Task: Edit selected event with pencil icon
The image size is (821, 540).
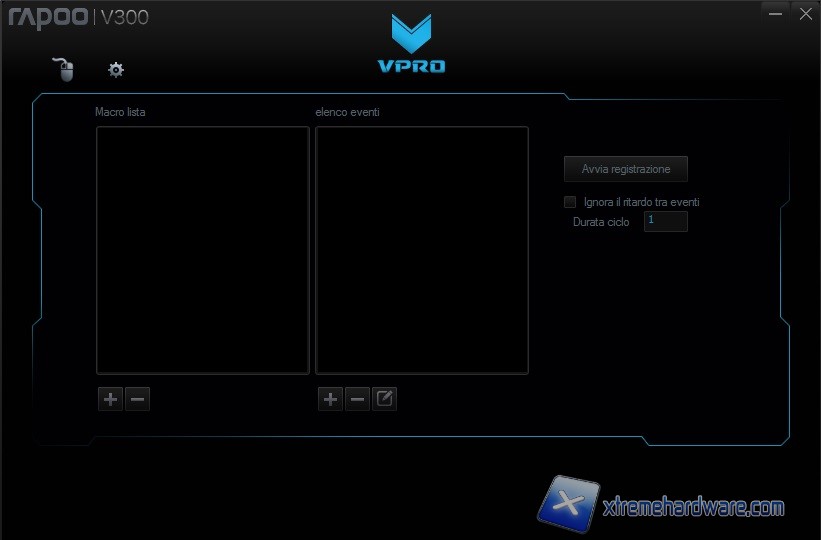Action: [x=384, y=400]
